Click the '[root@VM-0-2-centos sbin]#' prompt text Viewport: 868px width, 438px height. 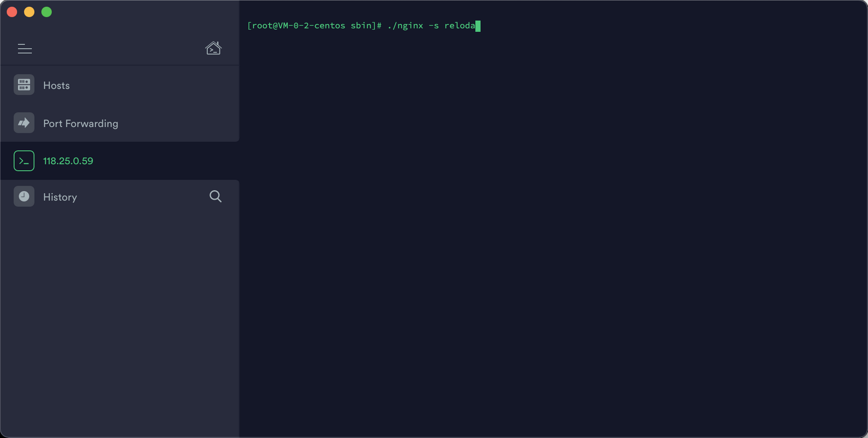[314, 26]
